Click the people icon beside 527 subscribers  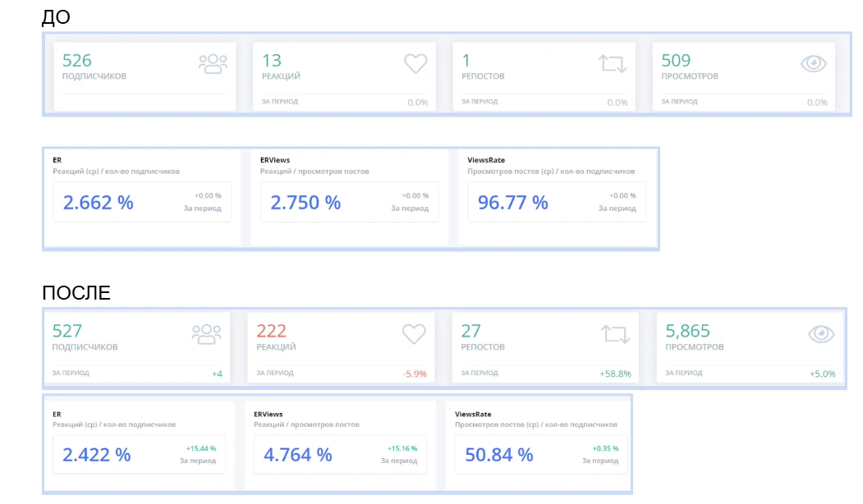point(206,334)
